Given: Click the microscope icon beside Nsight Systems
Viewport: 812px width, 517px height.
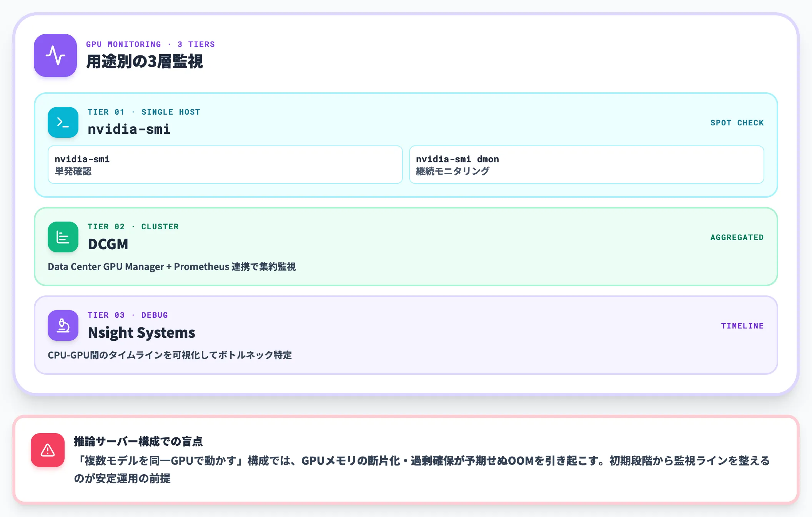Looking at the screenshot, I should [x=63, y=325].
